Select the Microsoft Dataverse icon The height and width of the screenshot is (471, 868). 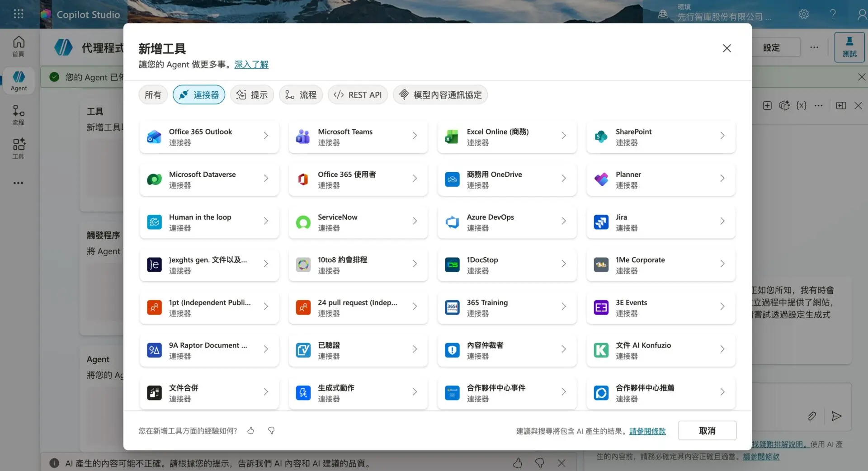(154, 179)
